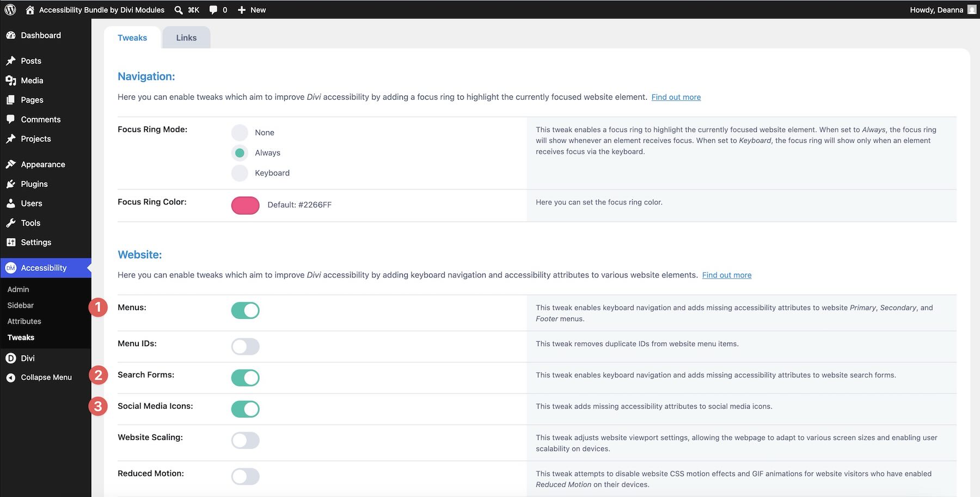Select the Keyboard focus ring mode
Screen dimensions: 980x497
tap(240, 173)
